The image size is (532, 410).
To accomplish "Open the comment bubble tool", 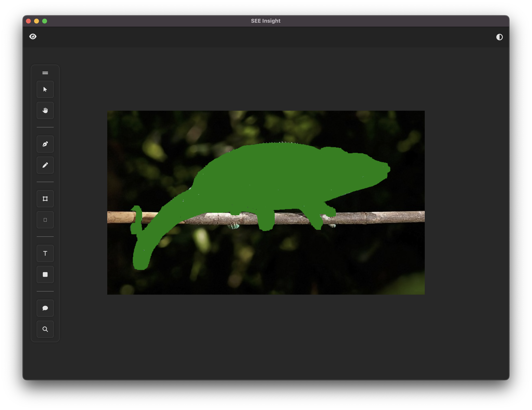I will (x=45, y=308).
